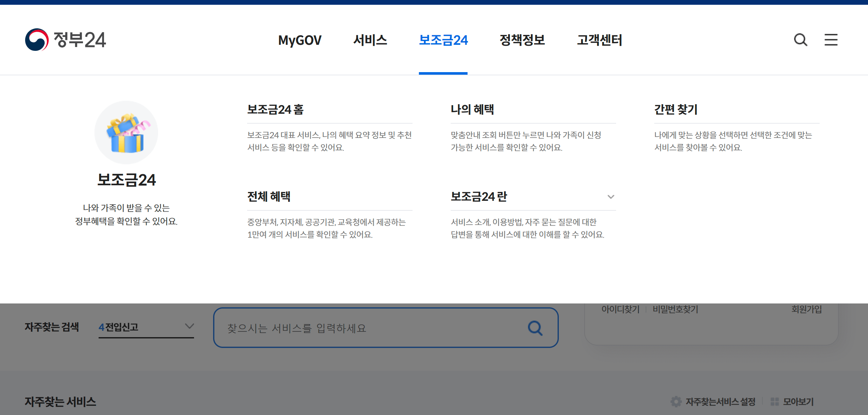Open the search magnifier icon in the header

tap(800, 40)
